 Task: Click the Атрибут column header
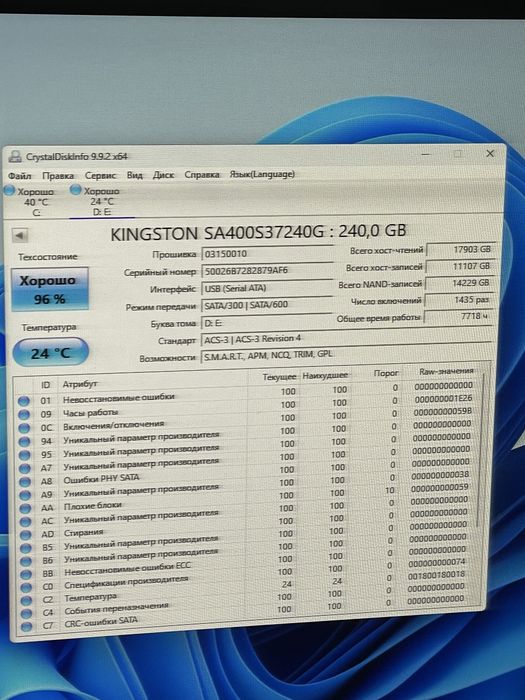click(x=79, y=384)
